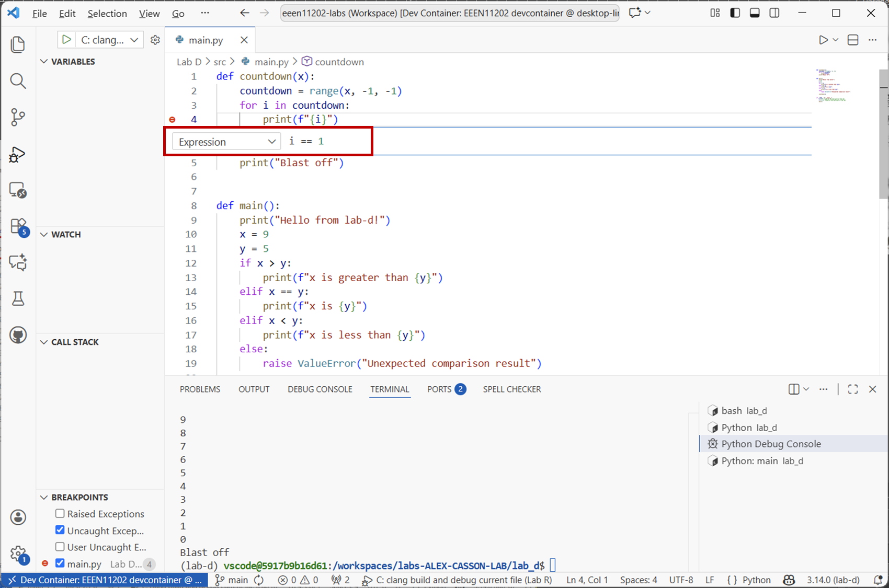Click the Dev Container status bar button
Image resolution: width=889 pixels, height=588 pixels.
pos(105,580)
